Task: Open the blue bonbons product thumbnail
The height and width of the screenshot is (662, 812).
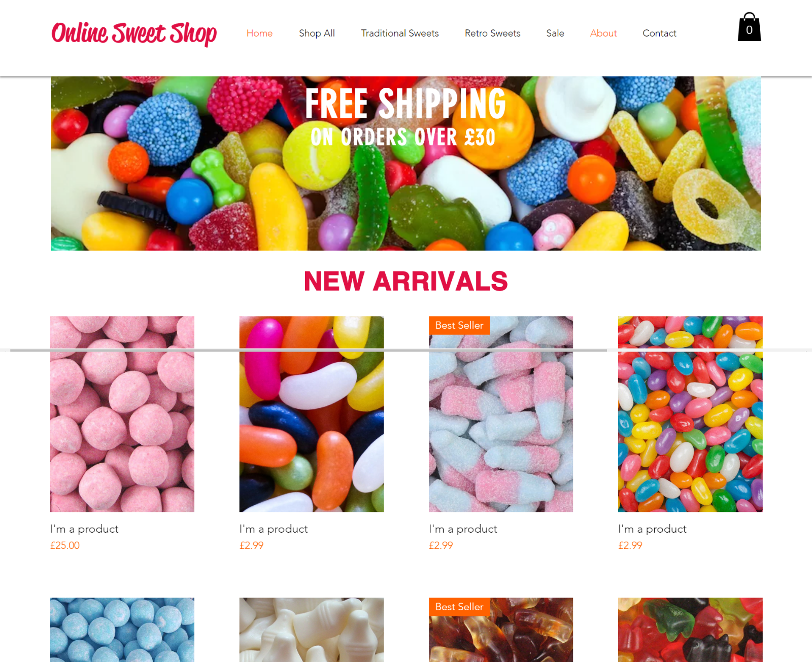Action: (122, 630)
